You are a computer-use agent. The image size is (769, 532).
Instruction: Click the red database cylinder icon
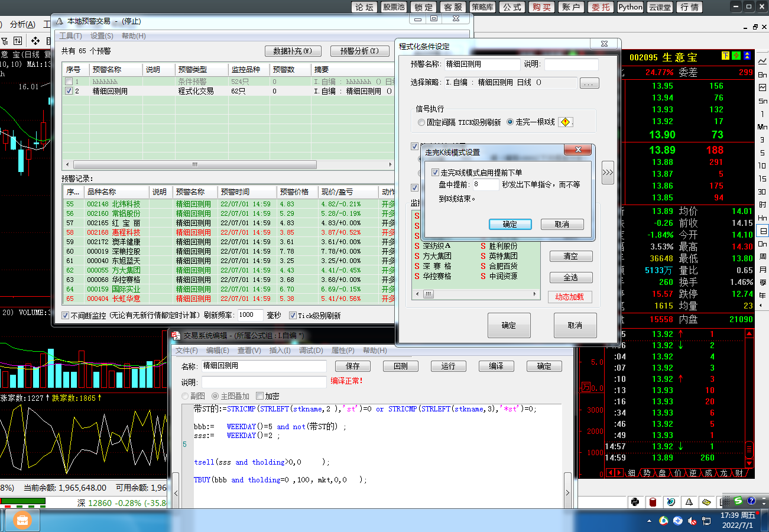point(653,502)
